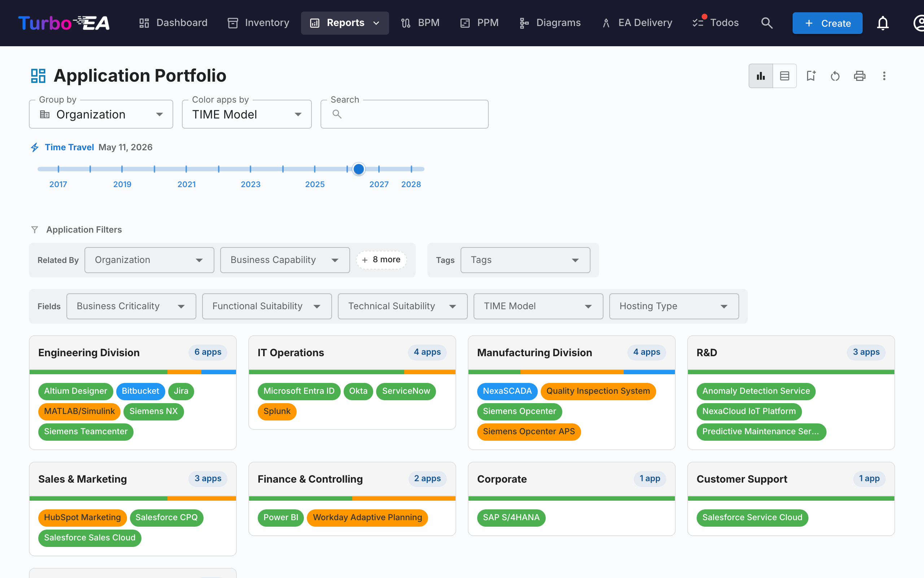
Task: Save report as bookmark icon
Action: (811, 76)
